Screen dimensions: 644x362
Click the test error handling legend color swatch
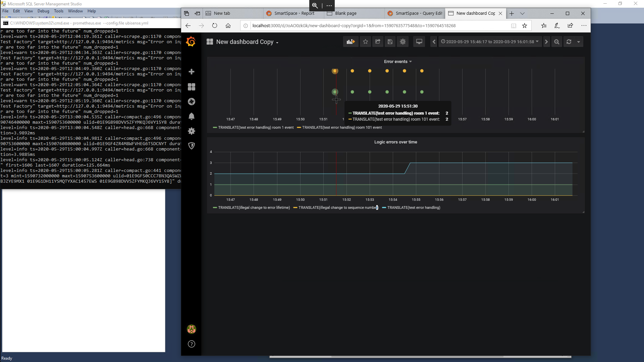point(384,207)
